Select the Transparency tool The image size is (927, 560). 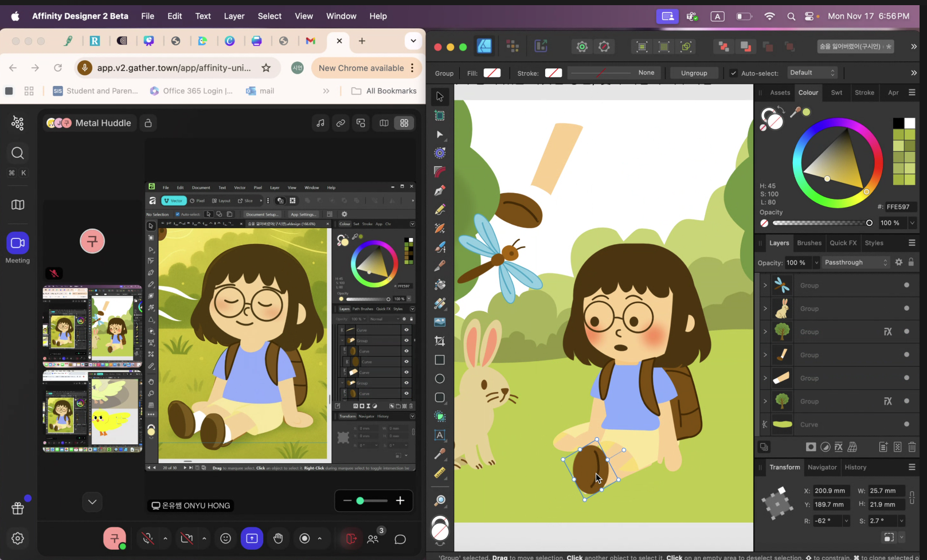pos(440,303)
